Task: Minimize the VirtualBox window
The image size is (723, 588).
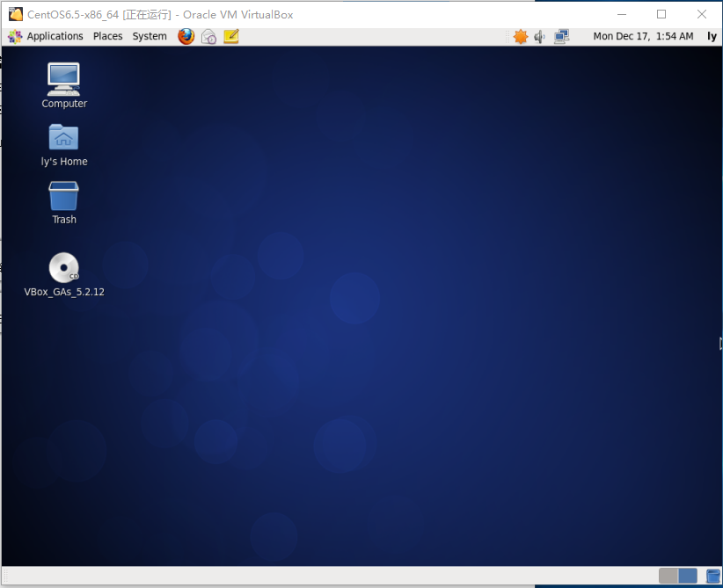Action: coord(622,14)
